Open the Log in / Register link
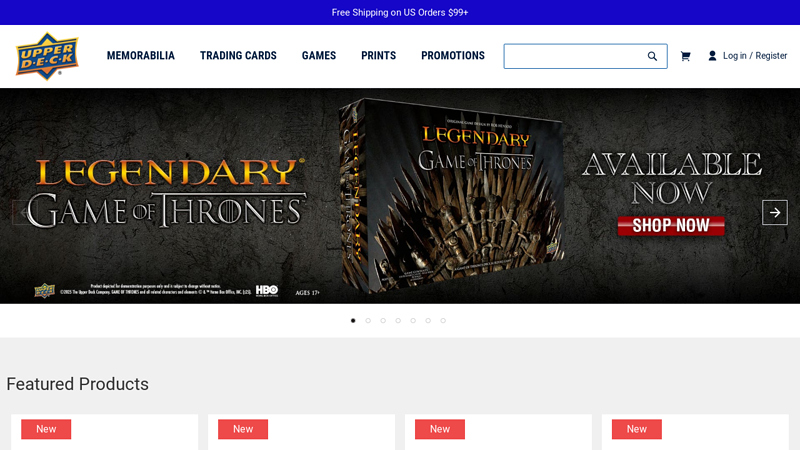The height and width of the screenshot is (450, 800). [754, 56]
